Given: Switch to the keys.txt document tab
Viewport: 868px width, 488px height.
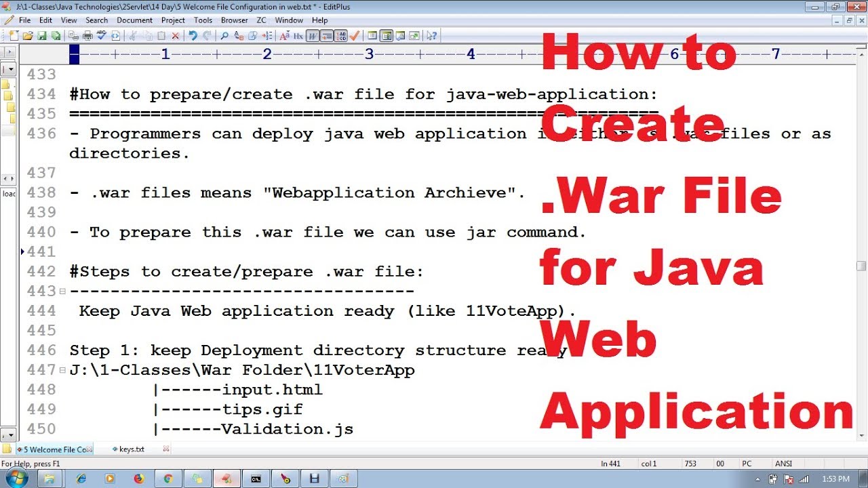Looking at the screenshot, I should pyautogui.click(x=132, y=449).
